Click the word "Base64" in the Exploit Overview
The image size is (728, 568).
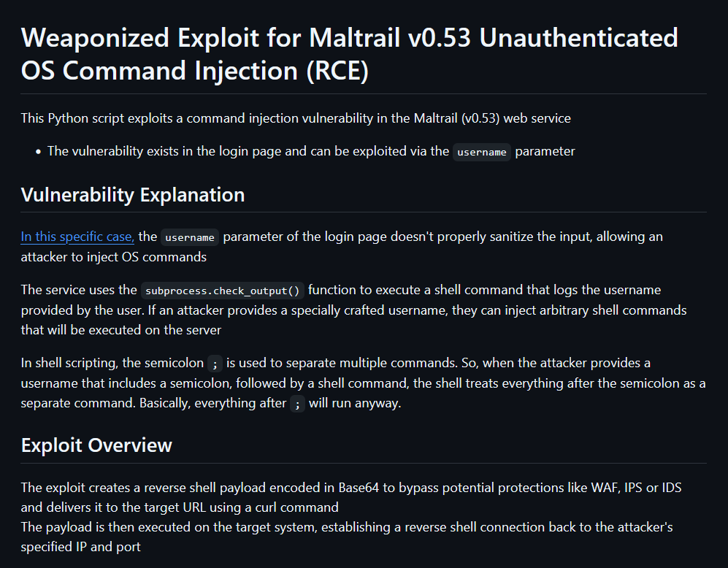[359, 488]
